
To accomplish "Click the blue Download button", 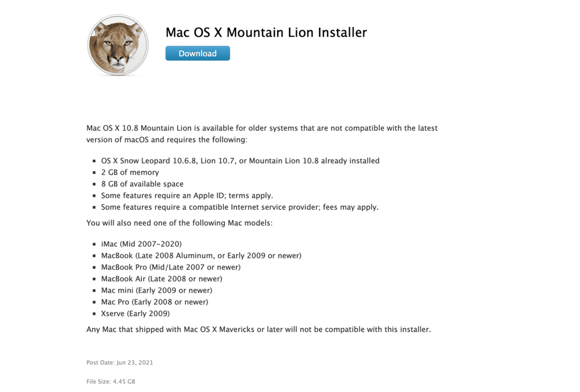I will point(197,53).
